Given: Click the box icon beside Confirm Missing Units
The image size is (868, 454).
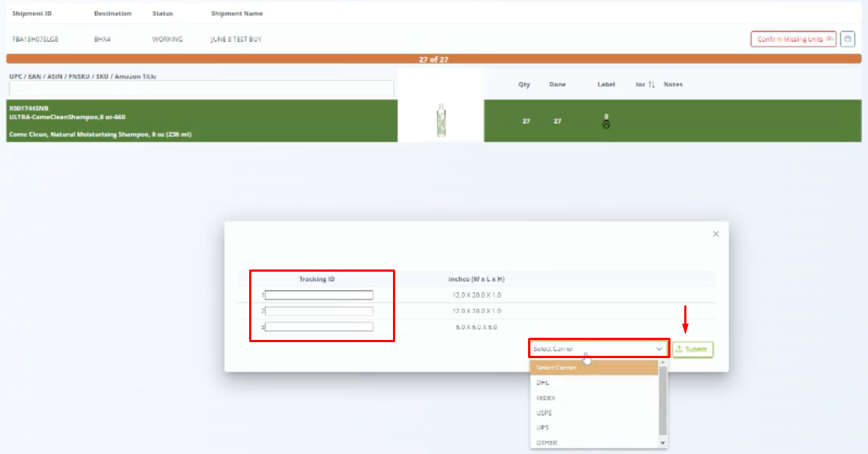Looking at the screenshot, I should tap(847, 39).
